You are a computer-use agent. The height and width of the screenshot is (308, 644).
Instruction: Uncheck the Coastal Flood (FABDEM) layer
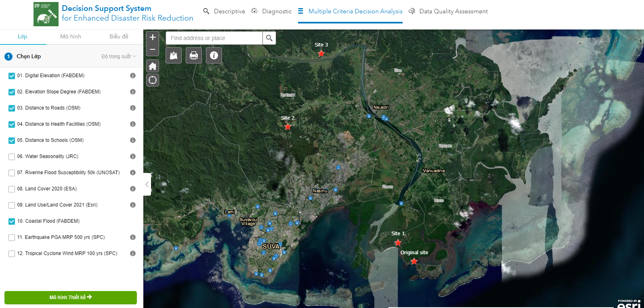pyautogui.click(x=12, y=222)
